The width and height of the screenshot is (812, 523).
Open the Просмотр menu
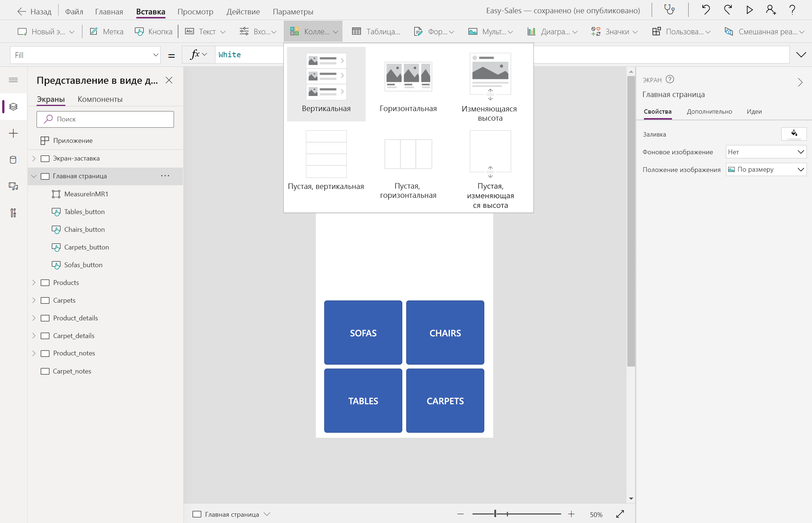point(195,11)
